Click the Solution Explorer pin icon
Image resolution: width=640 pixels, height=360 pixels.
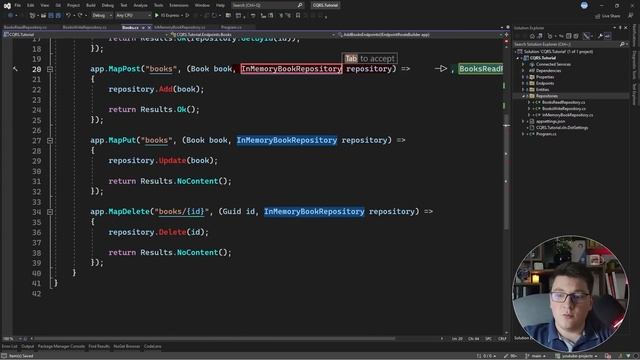tap(620, 28)
